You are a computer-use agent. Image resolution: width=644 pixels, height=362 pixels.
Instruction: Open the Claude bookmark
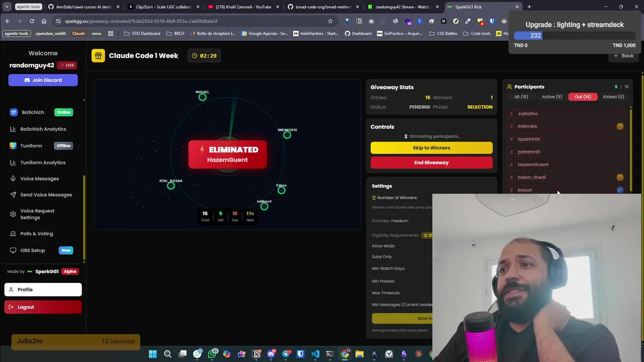tap(78, 34)
